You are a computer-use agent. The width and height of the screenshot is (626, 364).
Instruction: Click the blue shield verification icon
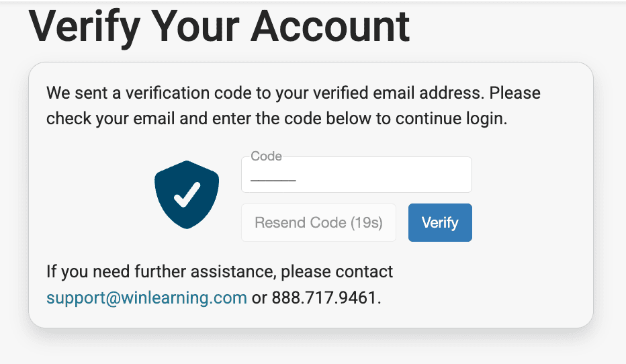[x=187, y=194]
